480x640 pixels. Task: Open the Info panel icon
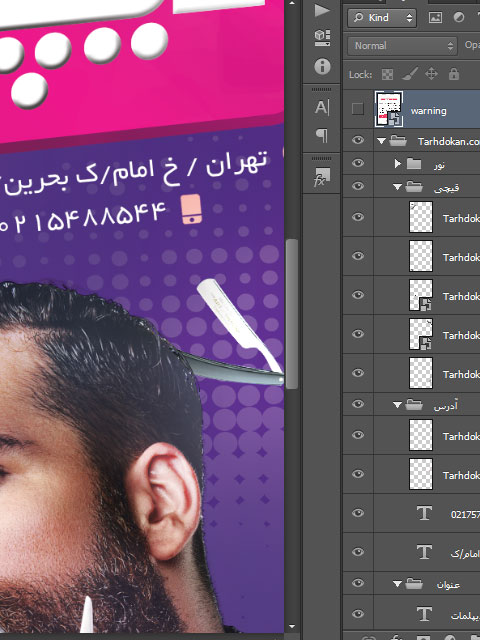click(x=322, y=66)
